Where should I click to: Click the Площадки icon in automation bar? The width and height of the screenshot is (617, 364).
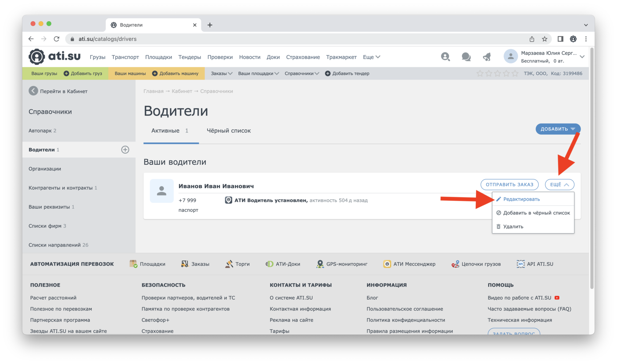pos(133,264)
